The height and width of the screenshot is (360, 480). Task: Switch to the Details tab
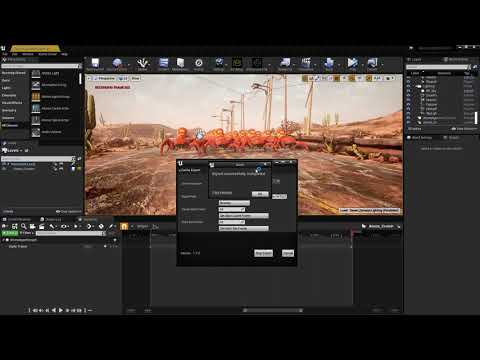[451, 137]
